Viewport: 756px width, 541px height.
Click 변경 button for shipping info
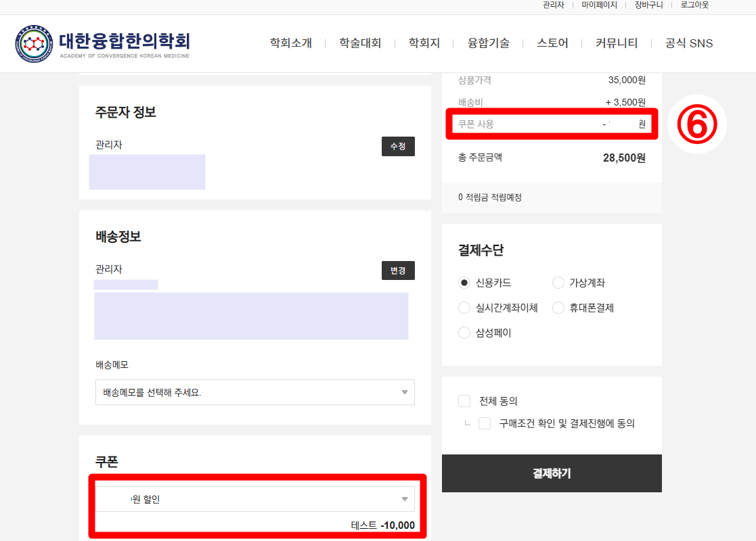pyautogui.click(x=398, y=270)
